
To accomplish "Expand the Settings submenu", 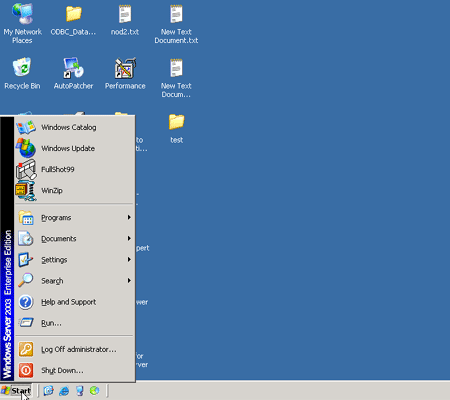I will pyautogui.click(x=75, y=260).
